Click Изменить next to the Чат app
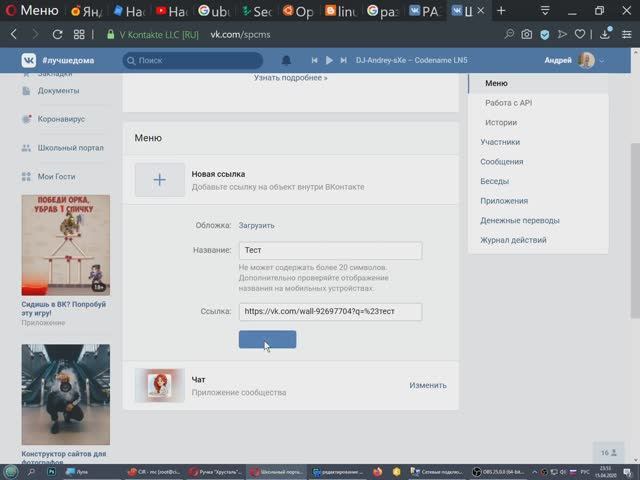The width and height of the screenshot is (640, 480). pos(428,385)
